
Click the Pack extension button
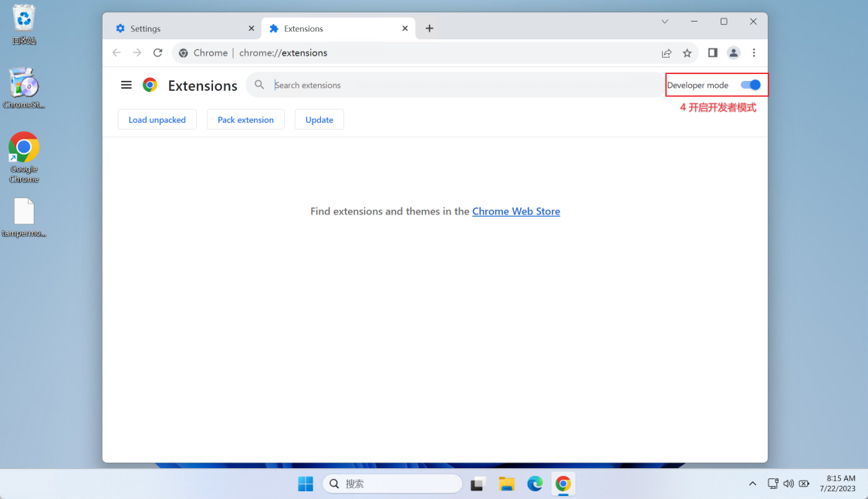pyautogui.click(x=246, y=120)
